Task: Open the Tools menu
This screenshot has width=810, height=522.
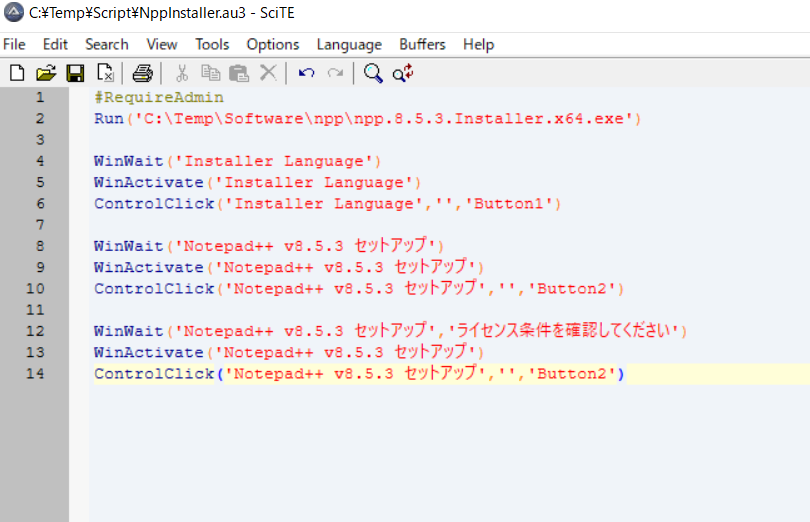Action: [x=212, y=44]
